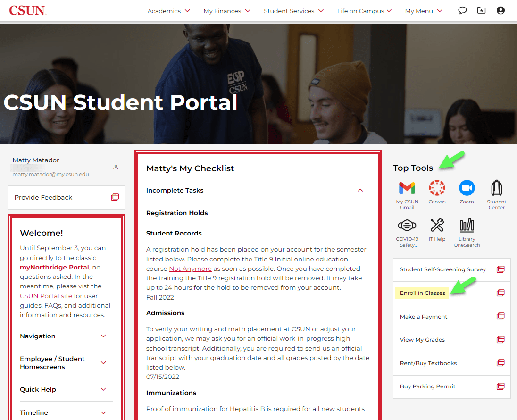Open the Life on Campus menu

coord(364,11)
